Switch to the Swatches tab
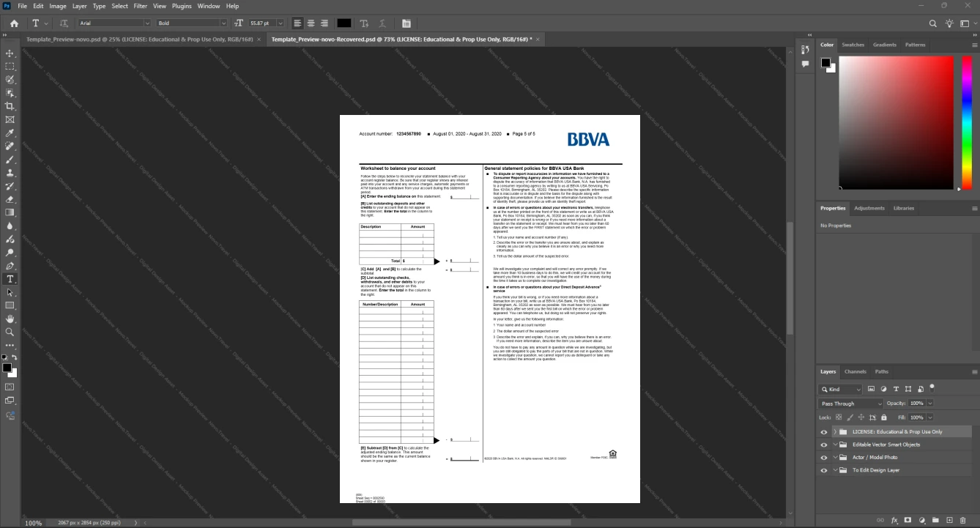 (853, 45)
